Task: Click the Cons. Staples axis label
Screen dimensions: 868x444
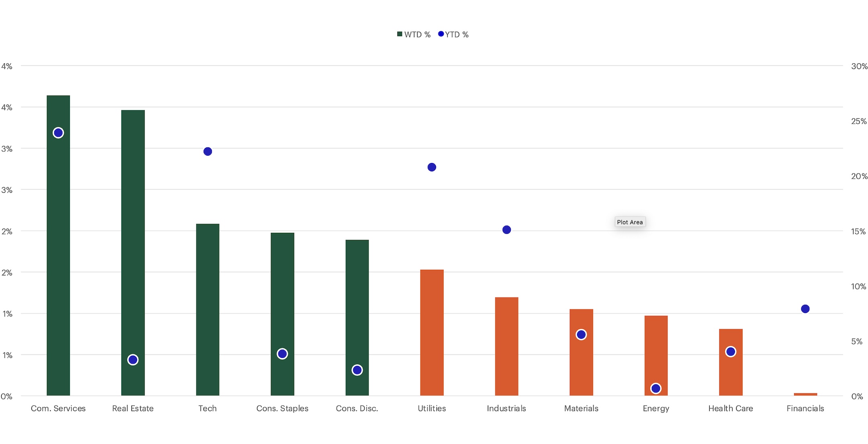Action: [282, 408]
